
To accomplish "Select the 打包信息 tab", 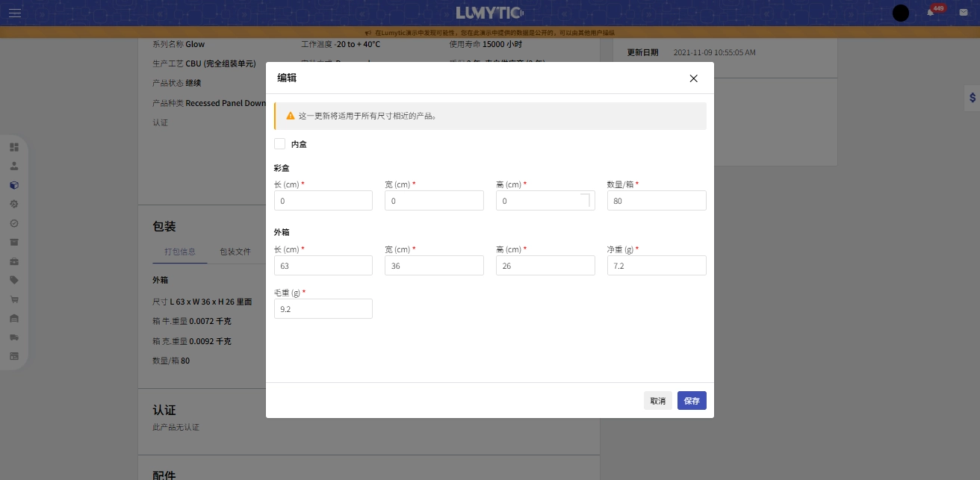I will 179,252.
